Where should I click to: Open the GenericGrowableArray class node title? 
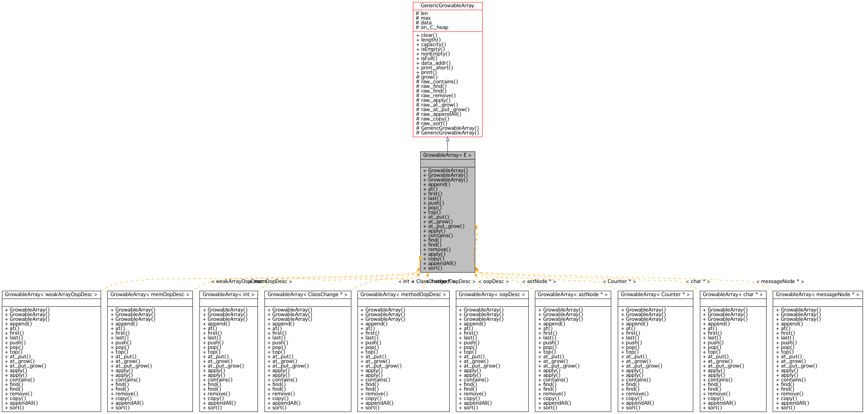(x=447, y=6)
